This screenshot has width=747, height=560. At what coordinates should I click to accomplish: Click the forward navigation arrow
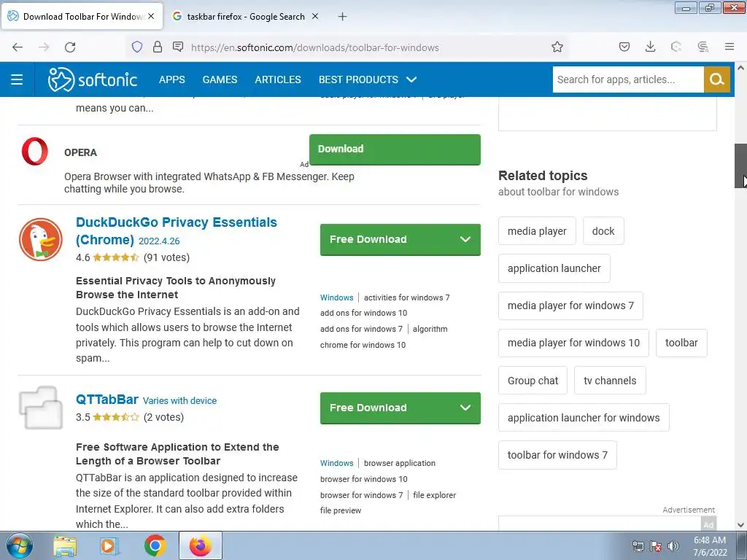(x=44, y=47)
